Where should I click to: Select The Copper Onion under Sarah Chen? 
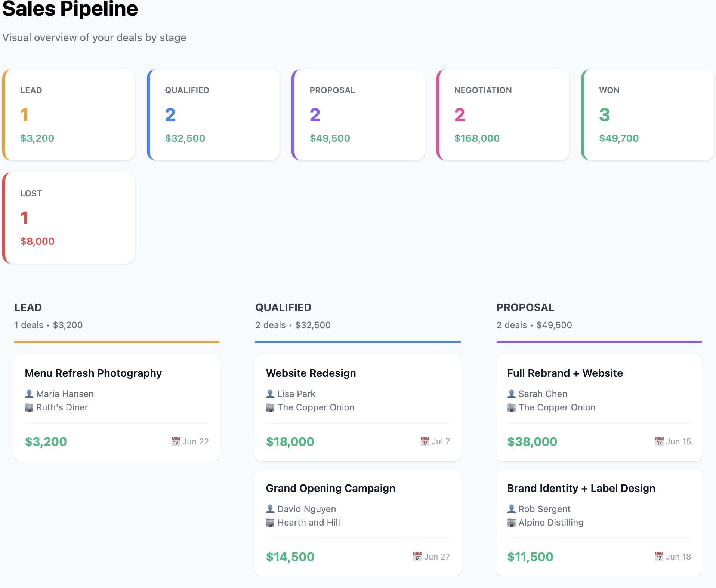point(557,407)
